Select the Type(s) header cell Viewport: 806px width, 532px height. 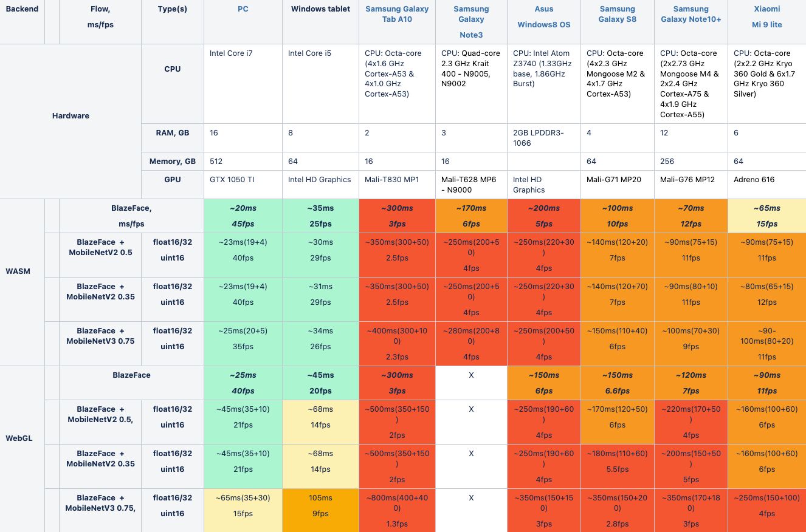pos(172,9)
